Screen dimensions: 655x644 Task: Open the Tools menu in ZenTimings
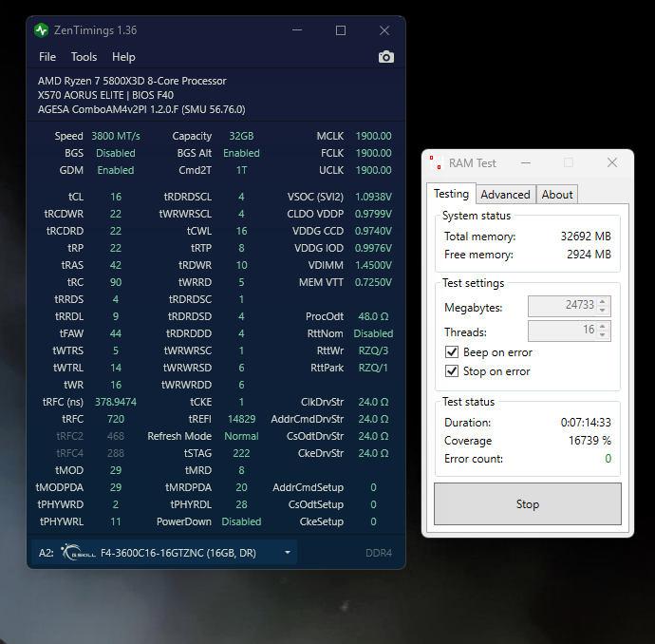pos(84,57)
